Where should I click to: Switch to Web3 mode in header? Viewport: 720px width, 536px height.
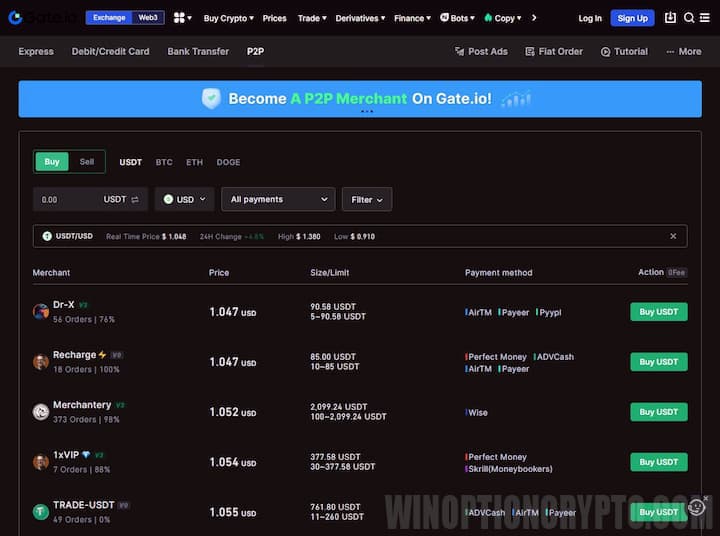point(148,18)
